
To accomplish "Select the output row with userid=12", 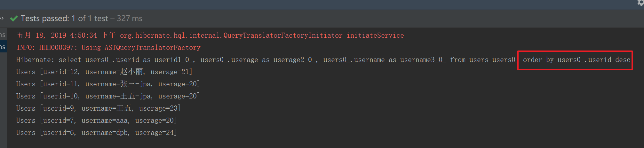I will click(104, 72).
